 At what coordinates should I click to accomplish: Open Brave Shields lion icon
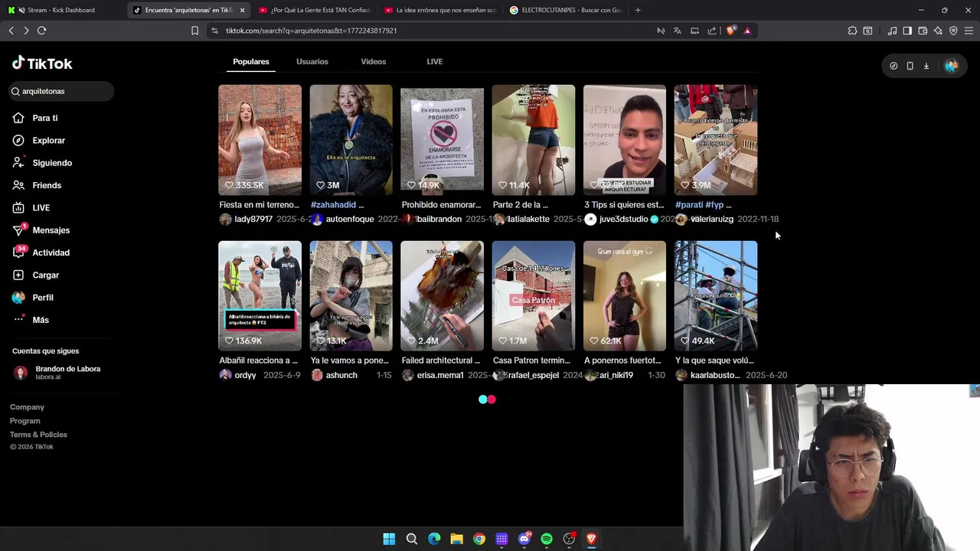pyautogui.click(x=731, y=31)
